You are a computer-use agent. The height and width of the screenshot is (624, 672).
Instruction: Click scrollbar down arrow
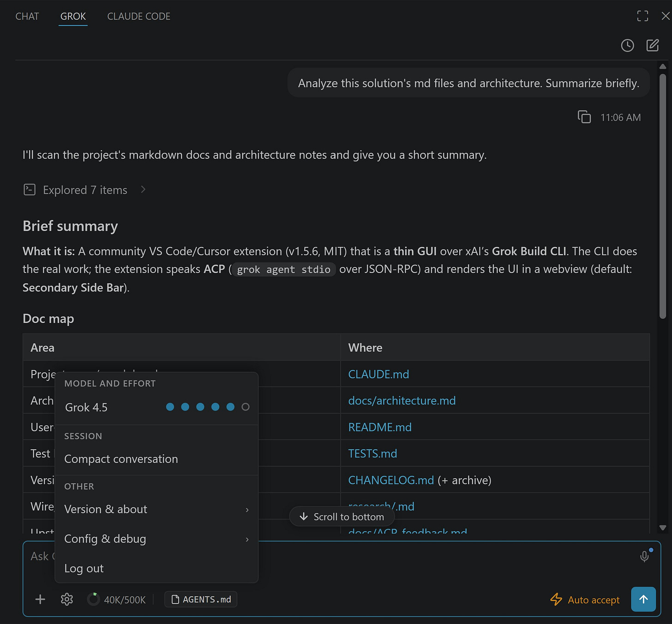(x=663, y=528)
